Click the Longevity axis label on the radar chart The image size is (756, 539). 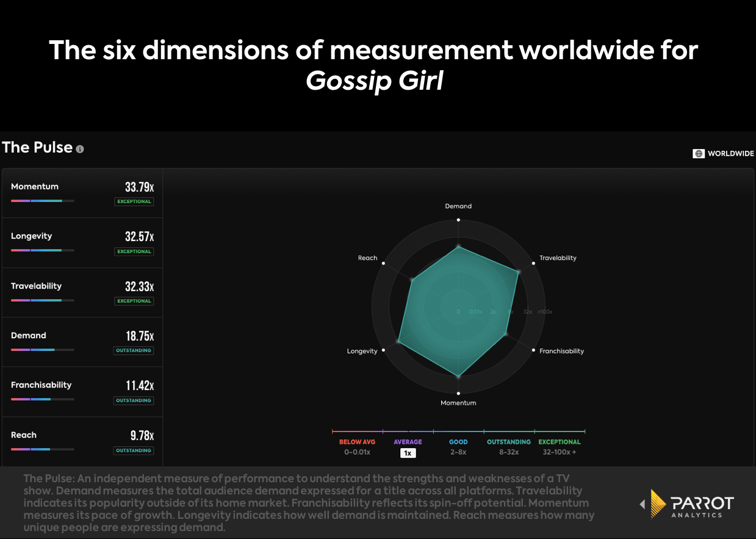click(x=362, y=351)
